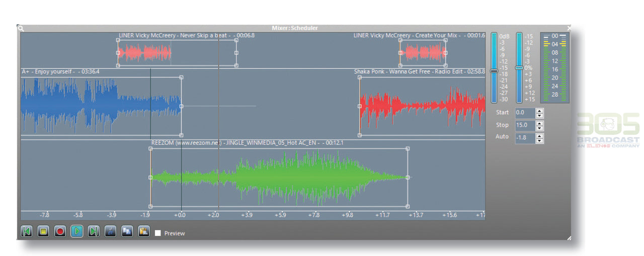This screenshot has width=644, height=256.
Task: Click the paste clipboard icon
Action: coord(144,231)
